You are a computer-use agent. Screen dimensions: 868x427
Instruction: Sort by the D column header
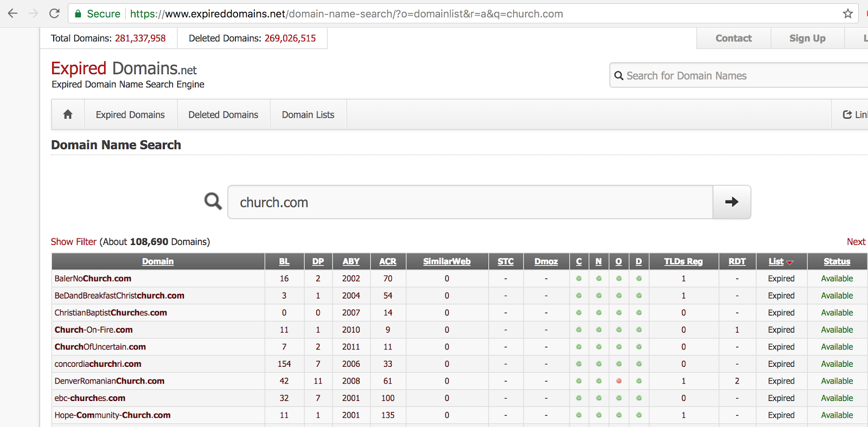pos(639,262)
